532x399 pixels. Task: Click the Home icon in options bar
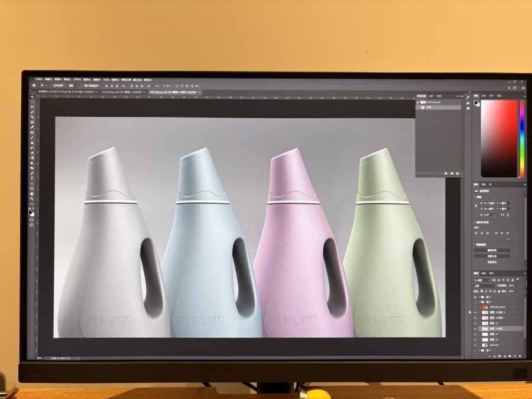coord(34,85)
